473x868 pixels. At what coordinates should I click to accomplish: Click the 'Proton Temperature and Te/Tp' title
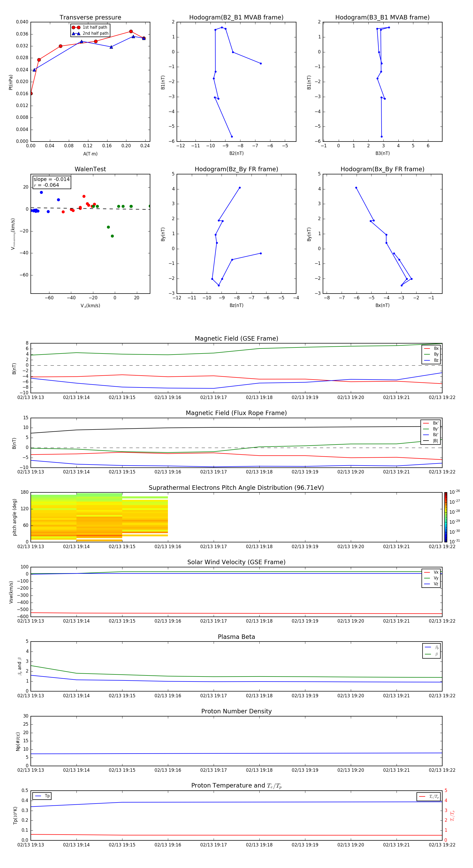click(x=236, y=786)
